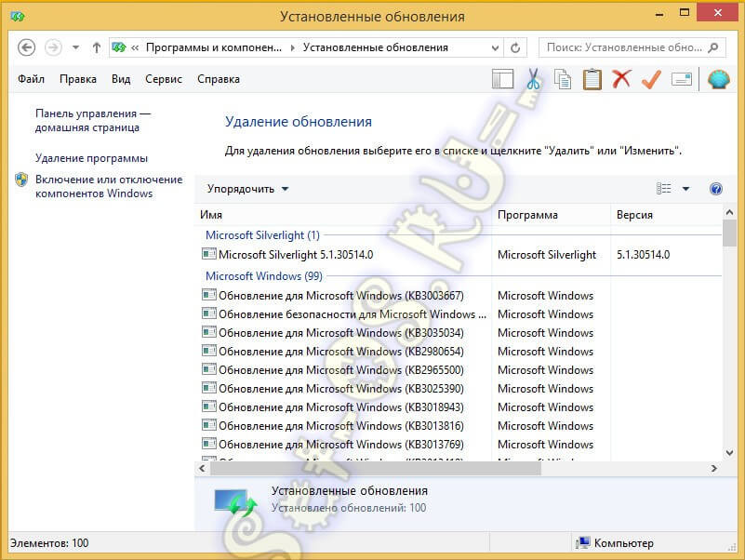The image size is (745, 560).
Task: Click the Properties toolbar icon
Action: tap(682, 79)
